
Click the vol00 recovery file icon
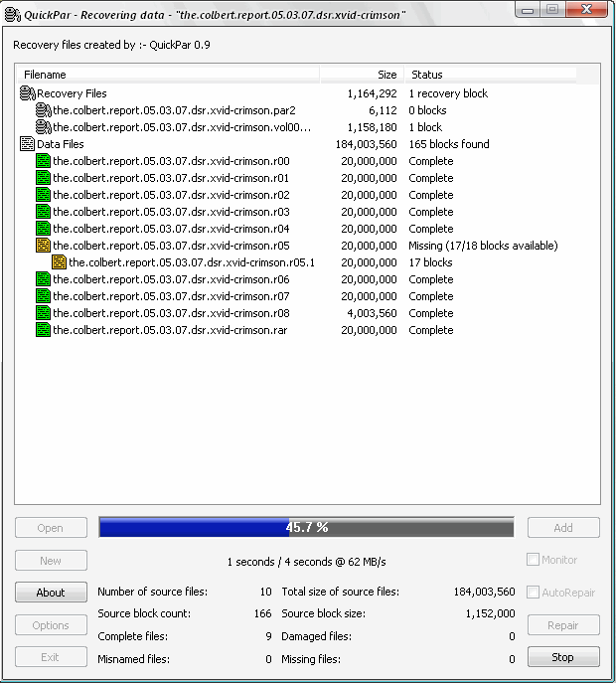[43, 127]
